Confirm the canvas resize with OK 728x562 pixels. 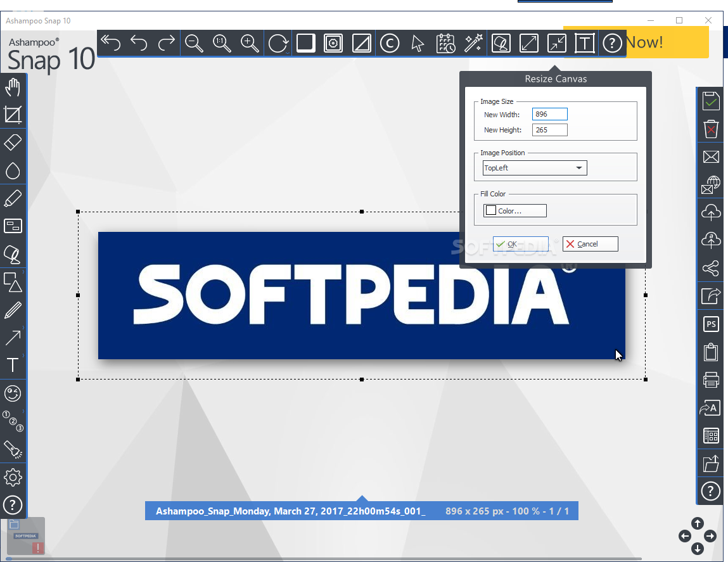(x=520, y=244)
